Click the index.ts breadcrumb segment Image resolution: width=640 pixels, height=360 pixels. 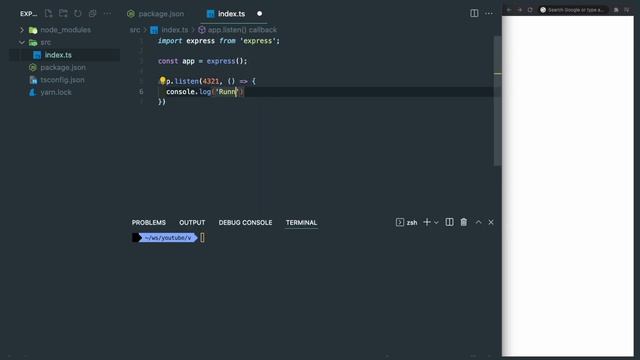[x=174, y=30]
